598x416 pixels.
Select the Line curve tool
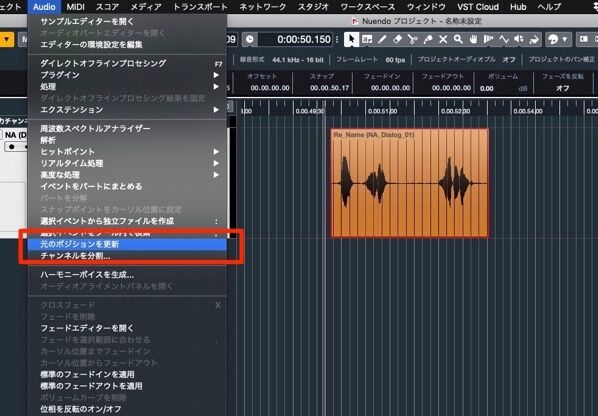[504, 39]
